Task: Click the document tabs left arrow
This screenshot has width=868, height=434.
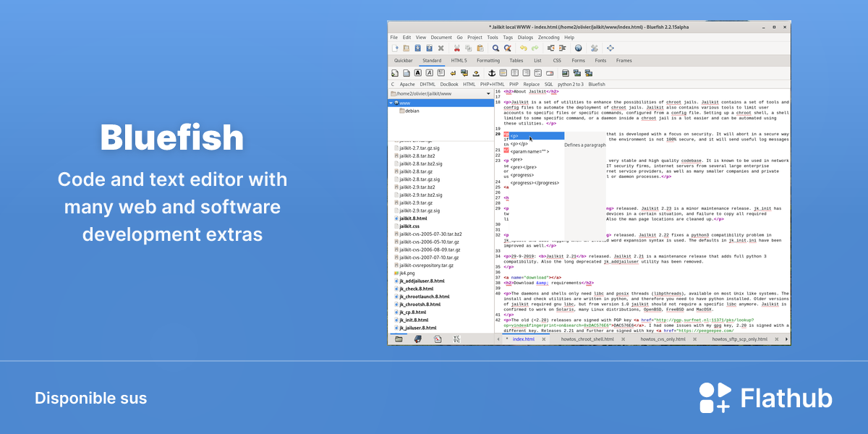Action: point(498,339)
